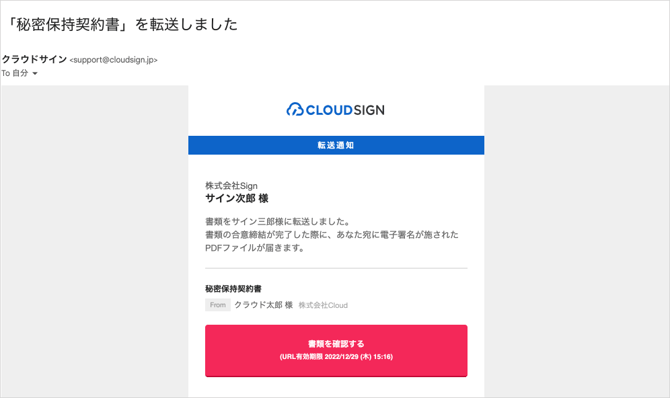
Task: Click the blue 転送通知 banner
Action: coord(336,145)
